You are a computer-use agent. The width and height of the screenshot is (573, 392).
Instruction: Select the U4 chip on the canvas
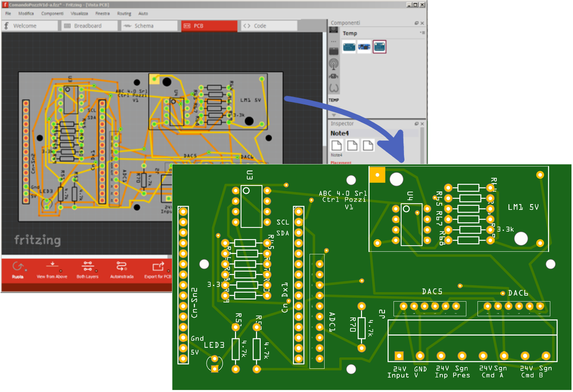point(177,111)
